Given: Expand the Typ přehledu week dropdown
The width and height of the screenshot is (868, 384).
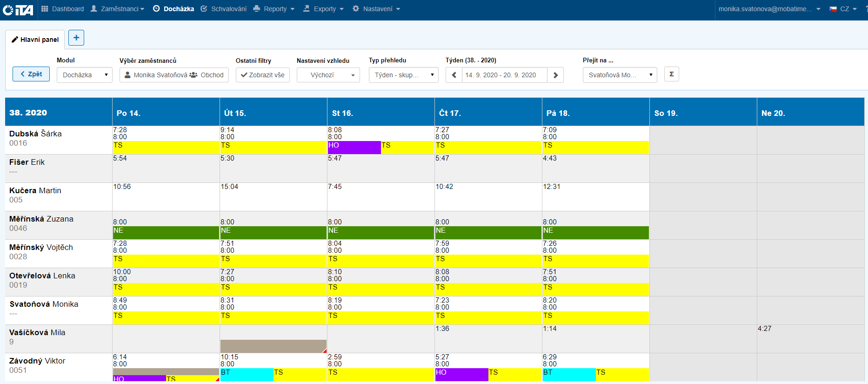Looking at the screenshot, I should 403,75.
